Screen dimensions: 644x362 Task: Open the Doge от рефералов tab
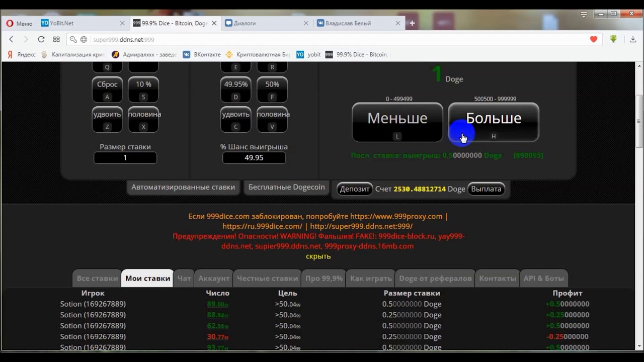[x=436, y=278]
